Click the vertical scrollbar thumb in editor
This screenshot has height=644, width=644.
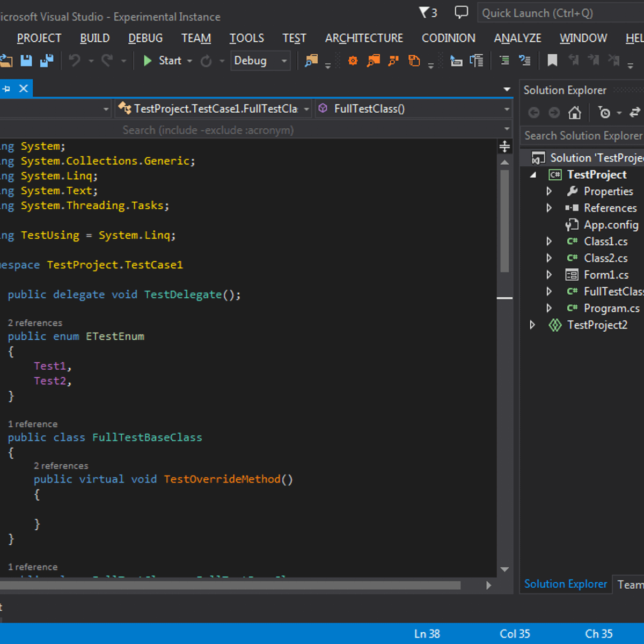(504, 221)
